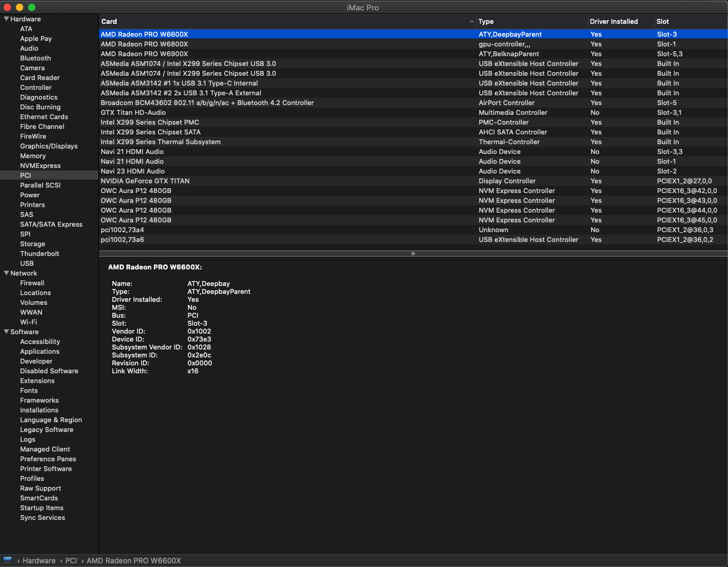Open Disabled Software section
Screen dimensions: 728x567
tap(49, 371)
